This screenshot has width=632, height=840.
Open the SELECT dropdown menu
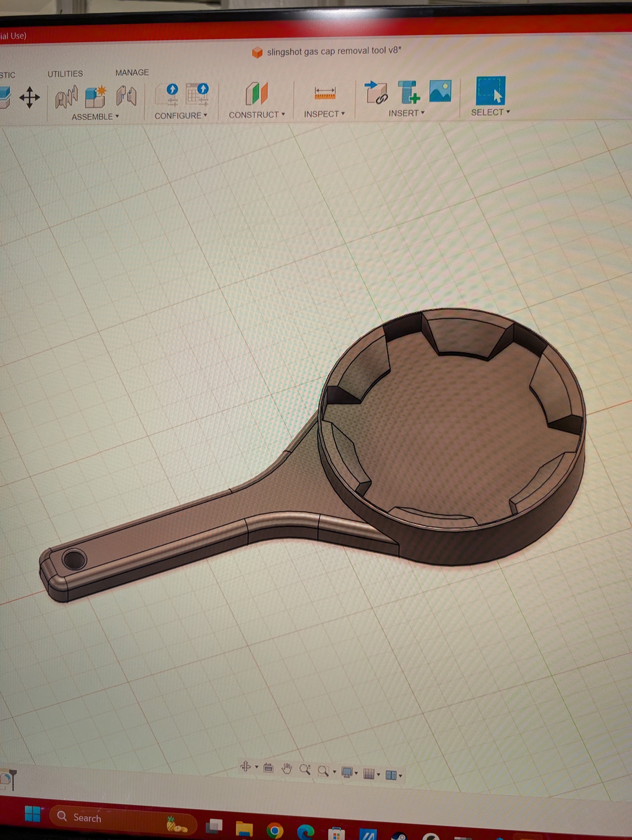coord(490,112)
